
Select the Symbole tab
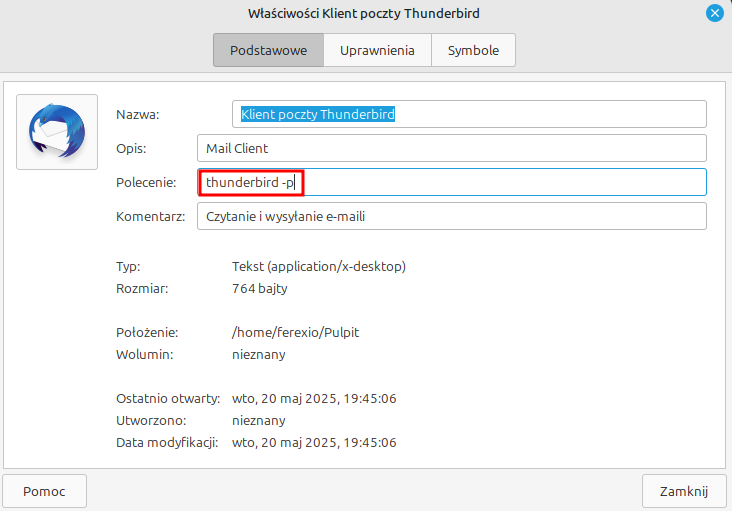click(x=473, y=50)
